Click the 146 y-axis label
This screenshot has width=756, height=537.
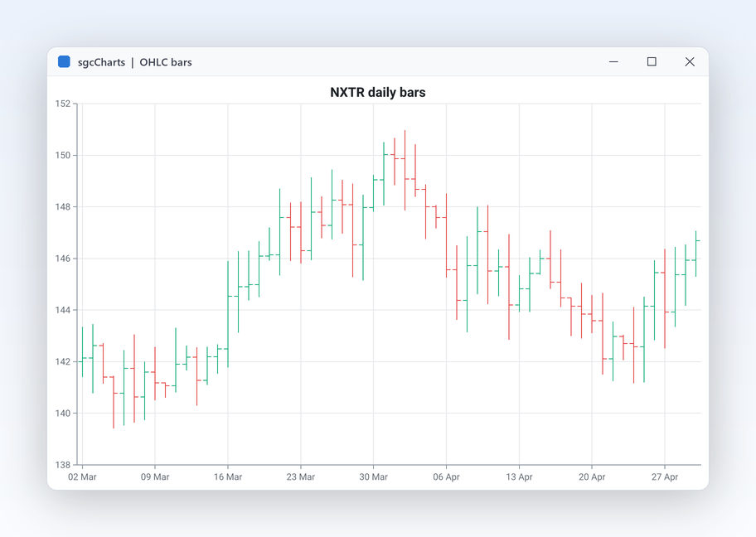63,259
